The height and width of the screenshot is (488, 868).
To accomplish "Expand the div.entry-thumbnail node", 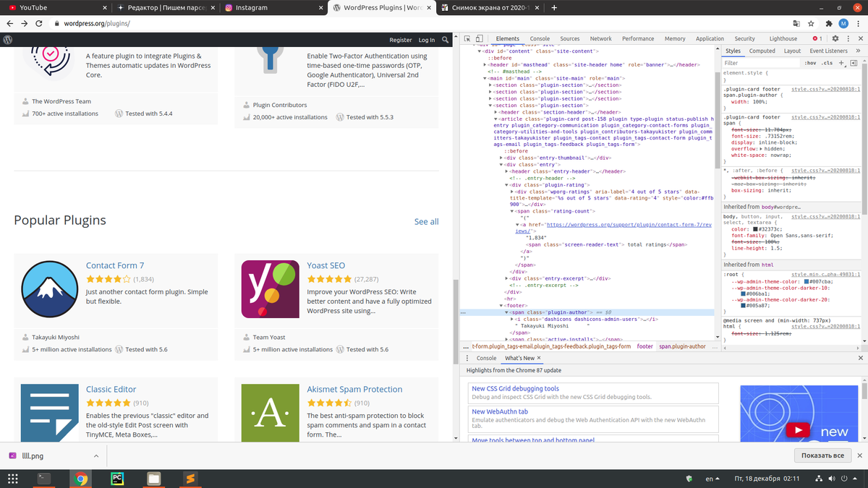I will click(x=502, y=158).
